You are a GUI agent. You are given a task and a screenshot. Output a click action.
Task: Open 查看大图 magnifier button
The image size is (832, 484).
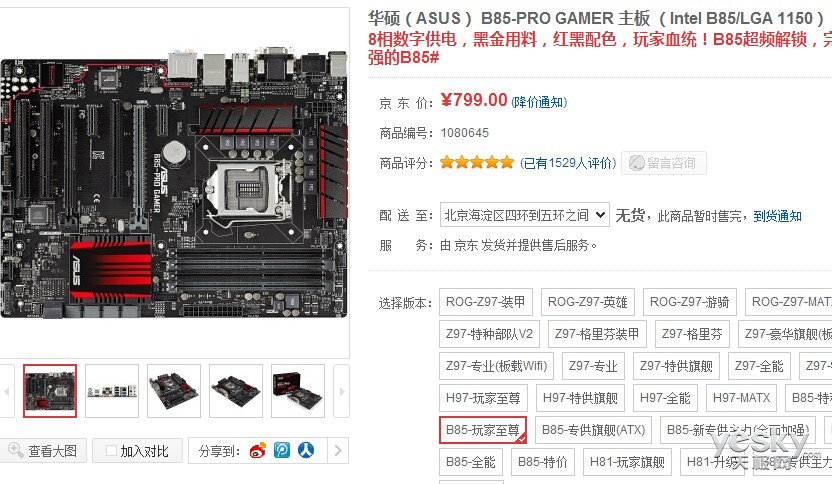pyautogui.click(x=43, y=451)
